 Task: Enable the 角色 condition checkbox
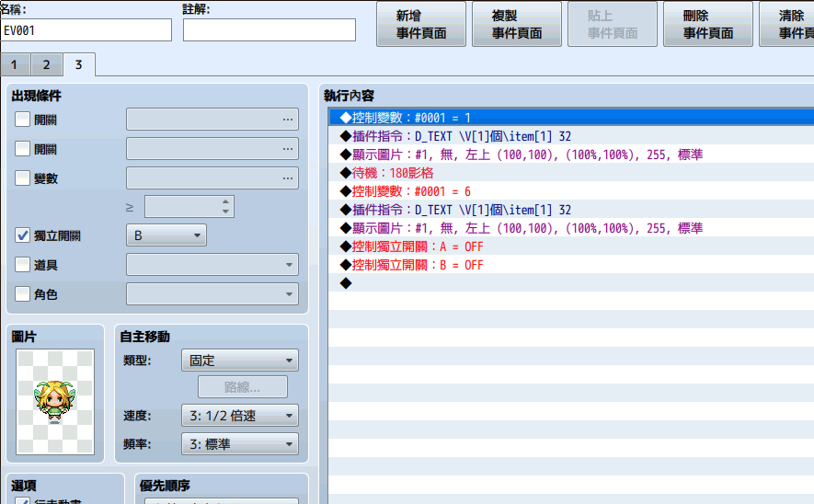tap(22, 293)
